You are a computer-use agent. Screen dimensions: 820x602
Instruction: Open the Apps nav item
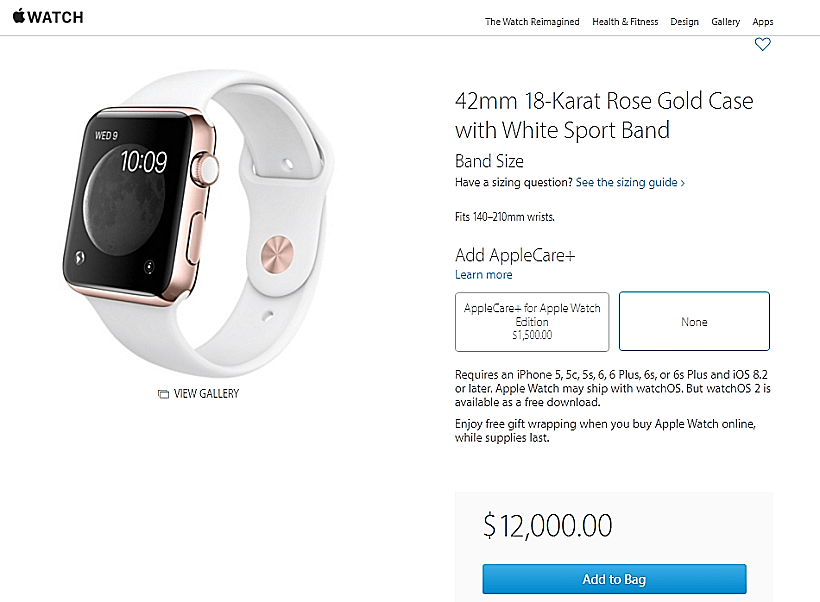(x=763, y=21)
